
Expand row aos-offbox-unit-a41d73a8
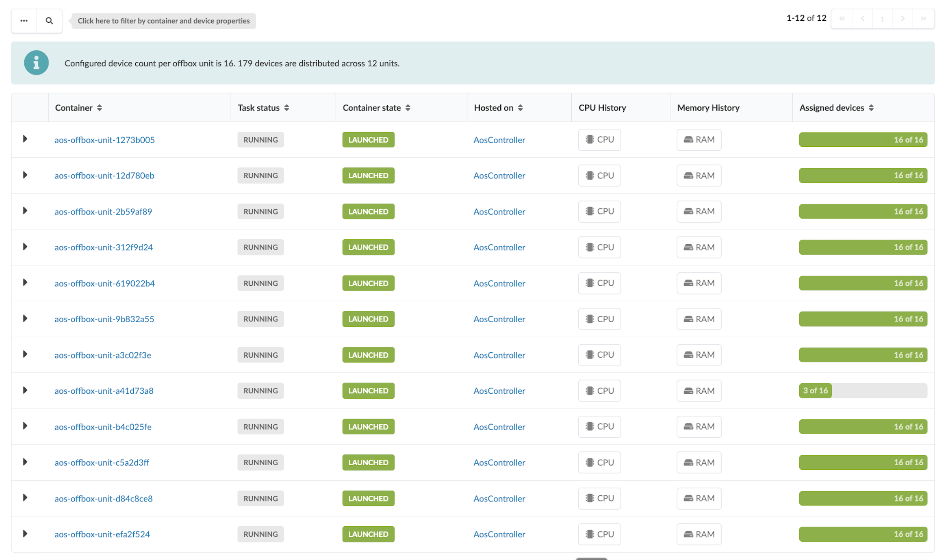(25, 391)
